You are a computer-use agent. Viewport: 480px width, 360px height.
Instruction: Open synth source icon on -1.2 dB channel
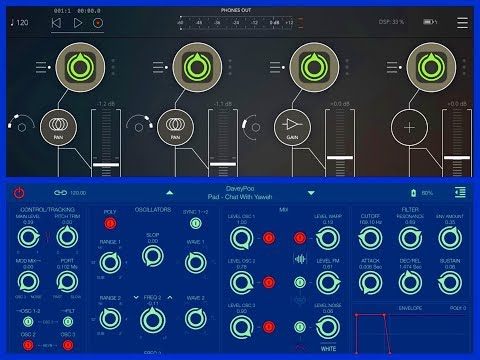tap(80, 67)
